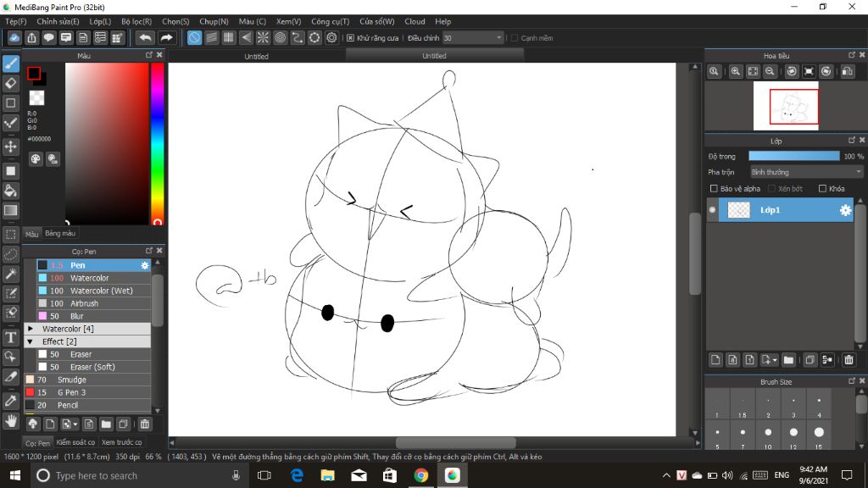This screenshot has height=488, width=868.
Task: Enable Bảo vệ alpha checkbox
Action: (714, 189)
